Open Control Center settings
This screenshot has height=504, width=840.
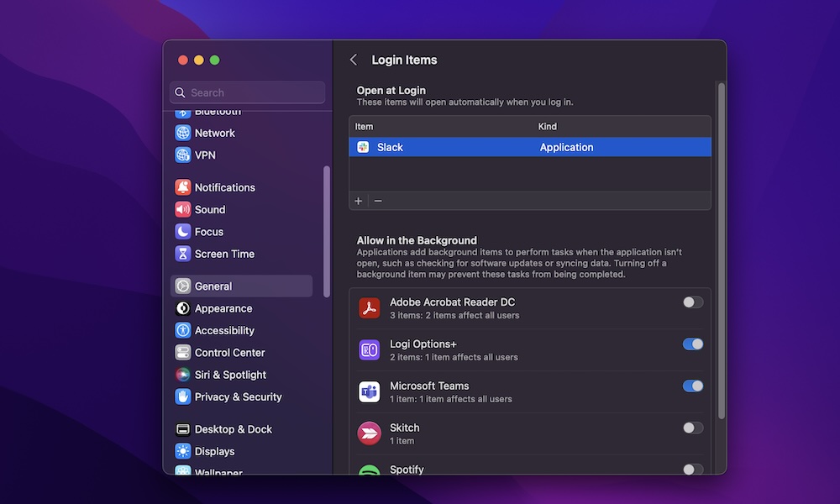(229, 353)
